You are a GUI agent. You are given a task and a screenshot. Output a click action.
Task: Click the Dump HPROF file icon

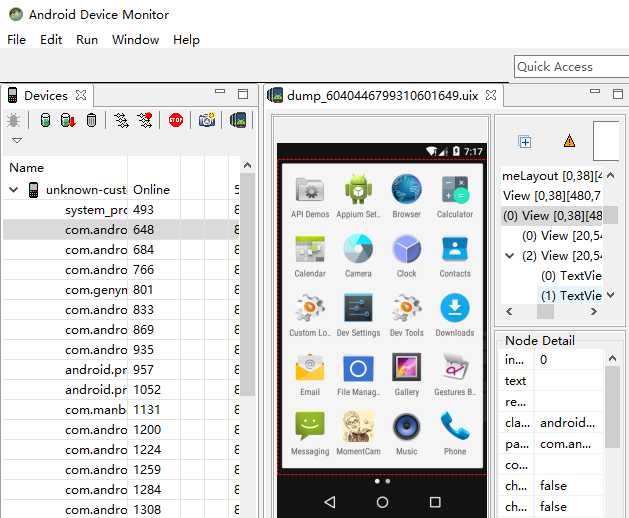click(x=68, y=120)
